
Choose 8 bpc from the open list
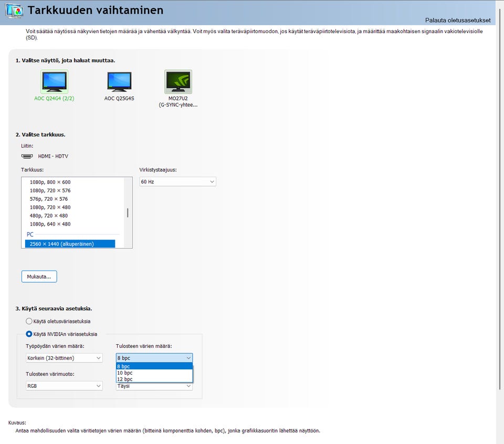(x=154, y=366)
